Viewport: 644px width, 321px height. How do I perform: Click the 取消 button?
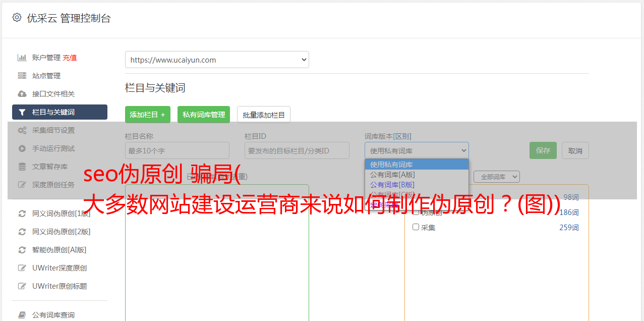(575, 150)
